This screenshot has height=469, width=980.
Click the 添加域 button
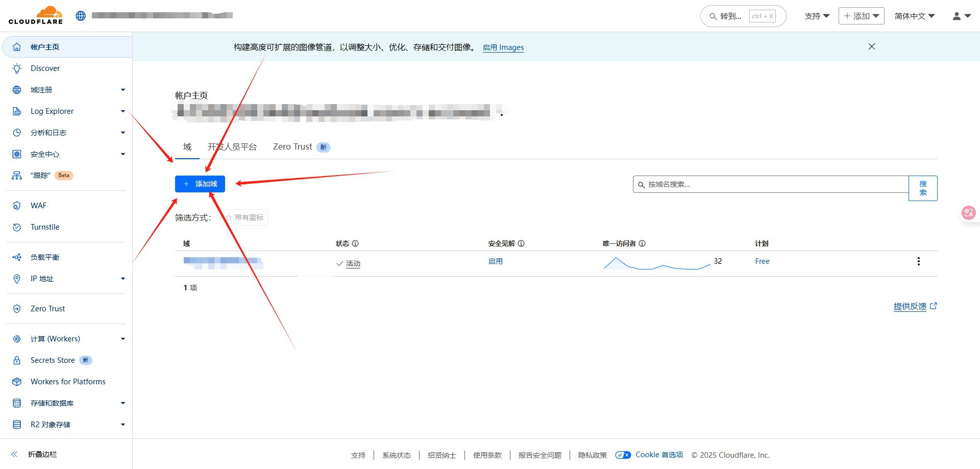200,184
